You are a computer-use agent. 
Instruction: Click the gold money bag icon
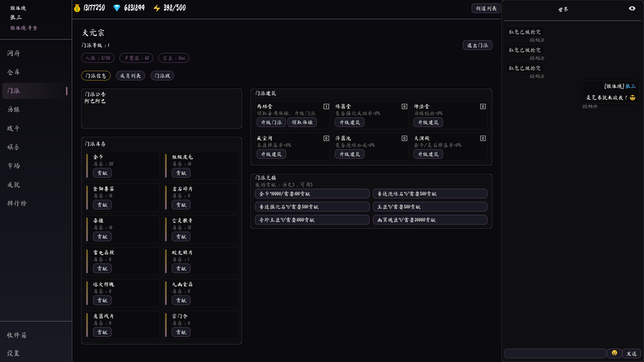coord(76,8)
